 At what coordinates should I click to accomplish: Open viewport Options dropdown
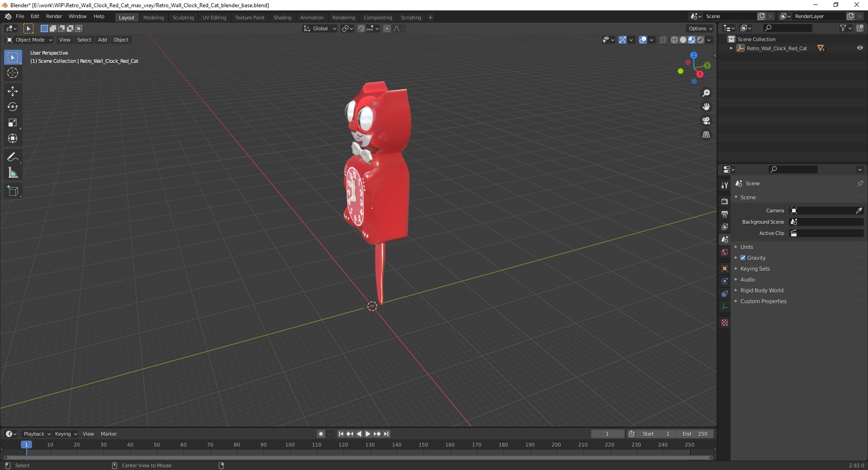click(x=700, y=28)
